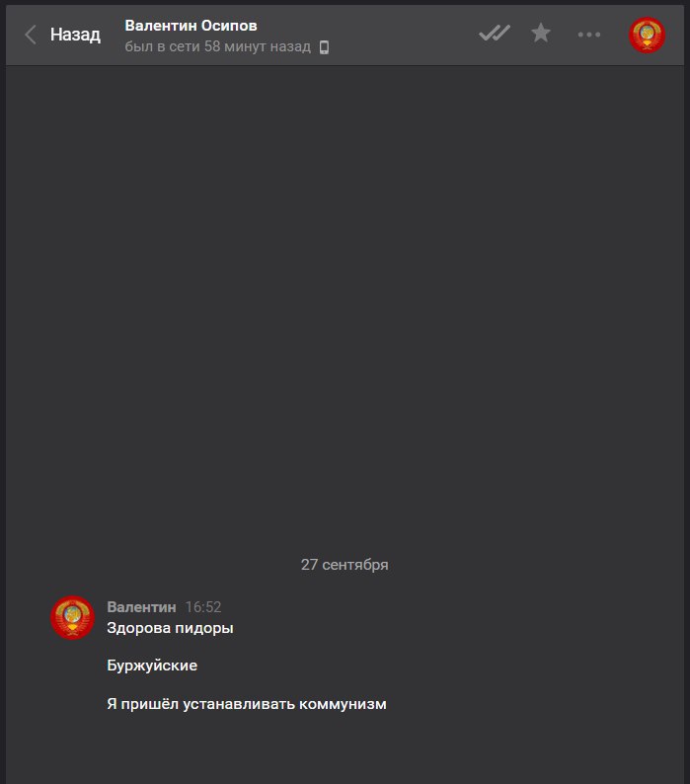Screen dimensions: 690x784
Task: Open Валентин Осипов profile from header name
Action: pyautogui.click(x=191, y=26)
